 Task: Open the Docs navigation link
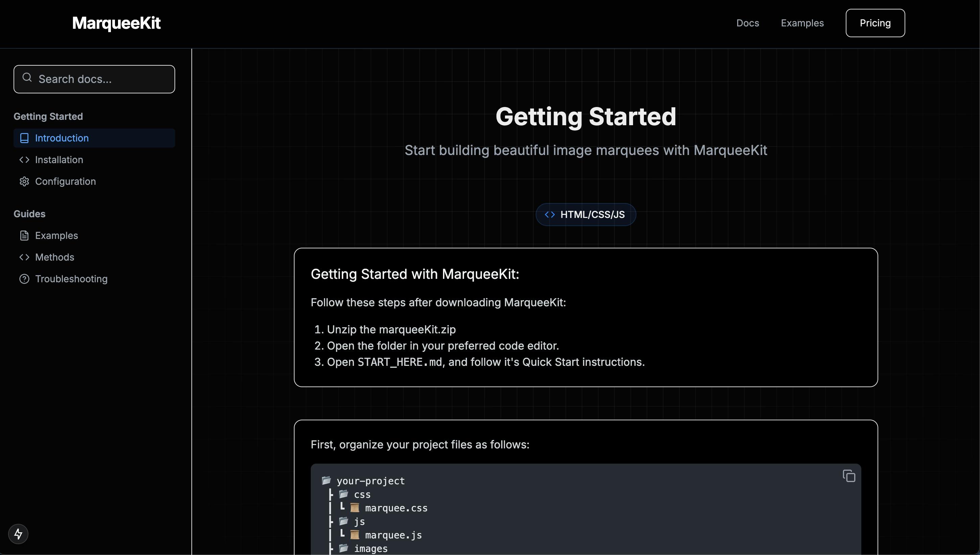pos(747,23)
